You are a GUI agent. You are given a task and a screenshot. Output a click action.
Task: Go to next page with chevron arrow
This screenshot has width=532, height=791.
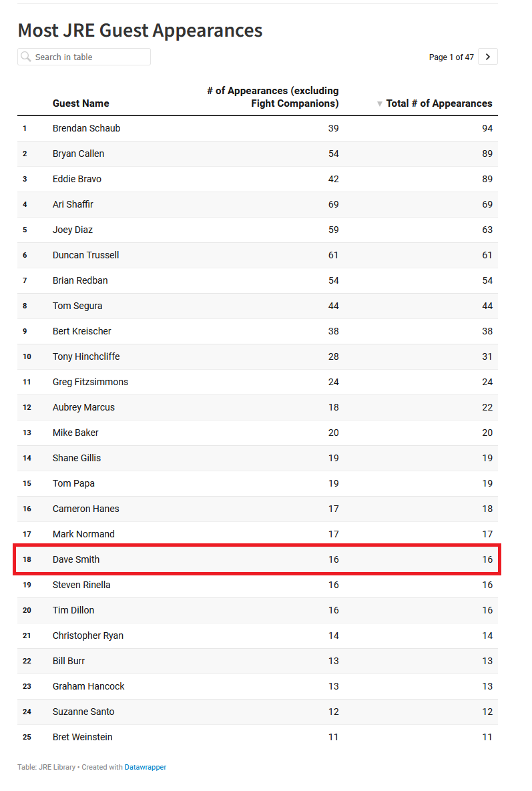pos(488,57)
